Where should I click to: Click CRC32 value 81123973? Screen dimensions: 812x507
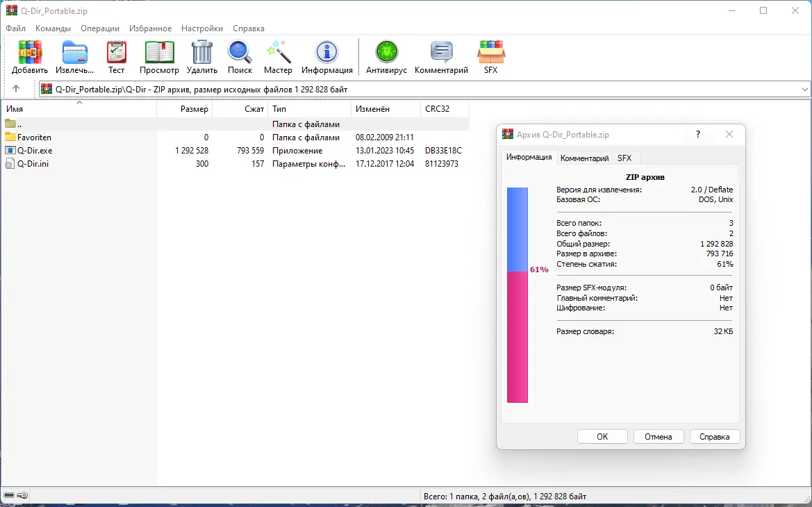[442, 164]
